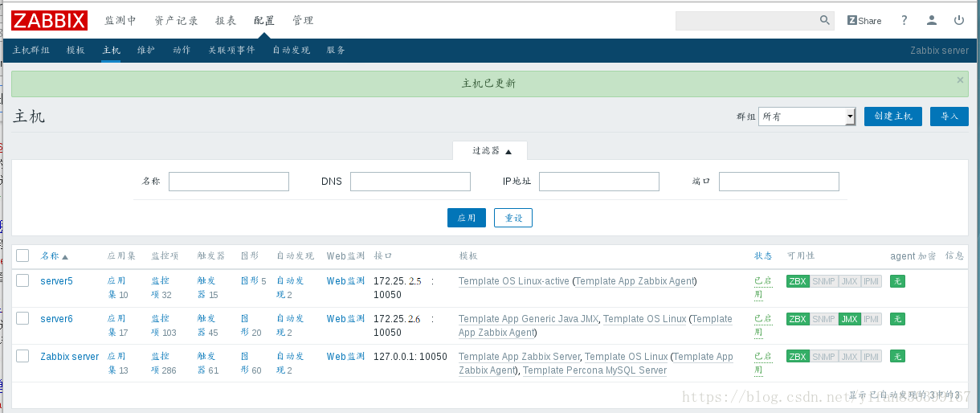
Task: Click the Zabbix logo
Action: tap(50, 20)
